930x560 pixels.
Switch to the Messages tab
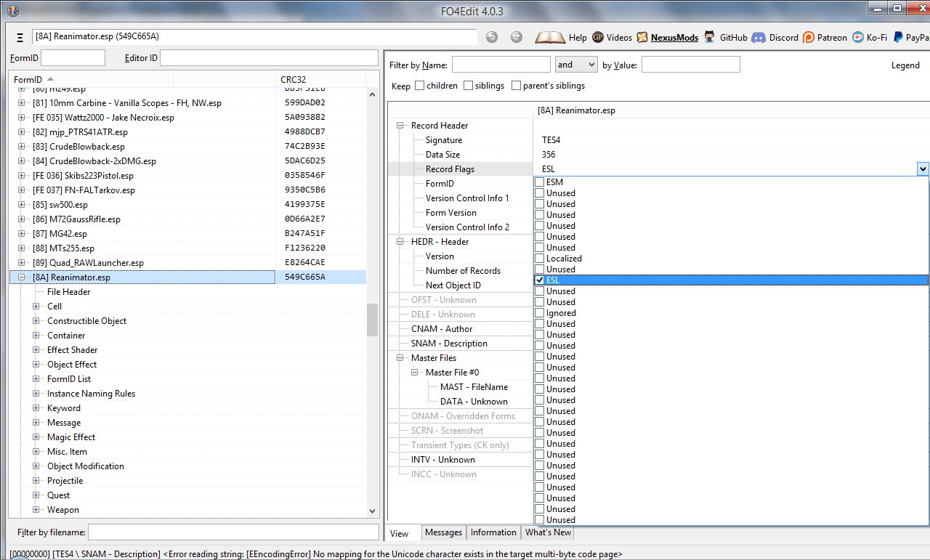tap(443, 532)
